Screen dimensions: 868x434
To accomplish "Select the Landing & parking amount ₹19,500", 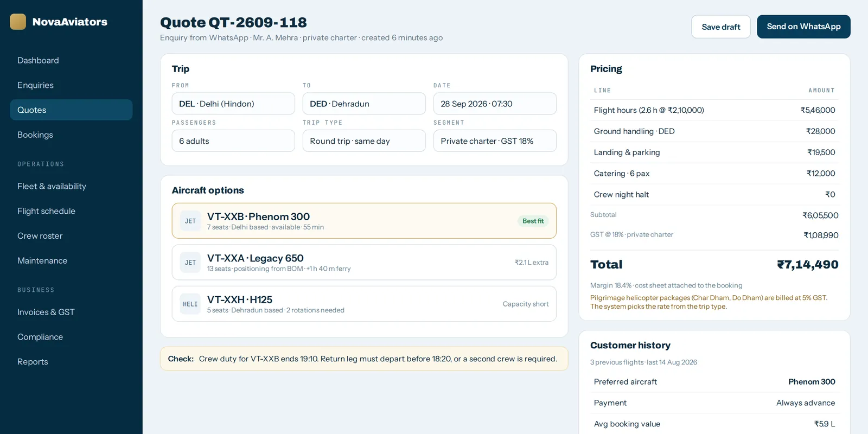I will [821, 152].
